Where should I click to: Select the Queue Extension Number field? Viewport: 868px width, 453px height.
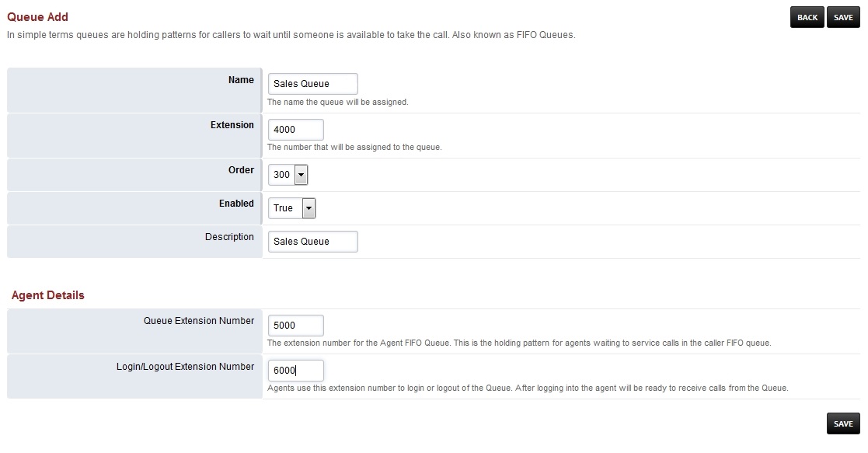pyautogui.click(x=295, y=326)
